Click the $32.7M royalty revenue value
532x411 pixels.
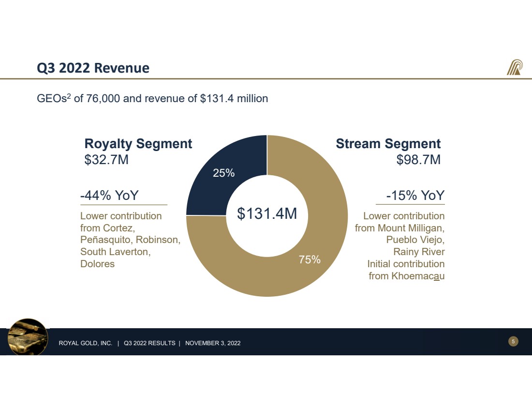pyautogui.click(x=106, y=159)
